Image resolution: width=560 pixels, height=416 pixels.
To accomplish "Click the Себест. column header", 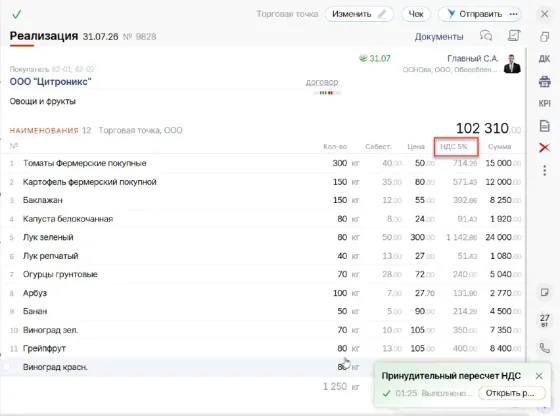I will point(378,147).
